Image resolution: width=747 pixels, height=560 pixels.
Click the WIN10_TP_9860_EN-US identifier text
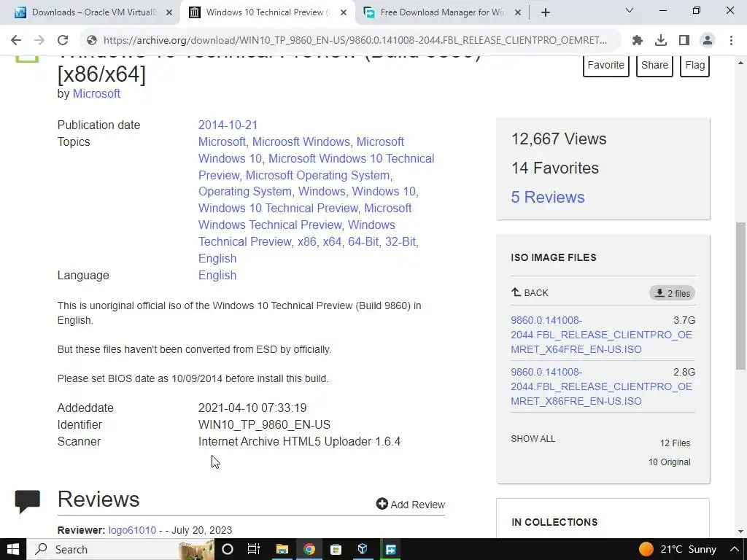click(264, 425)
